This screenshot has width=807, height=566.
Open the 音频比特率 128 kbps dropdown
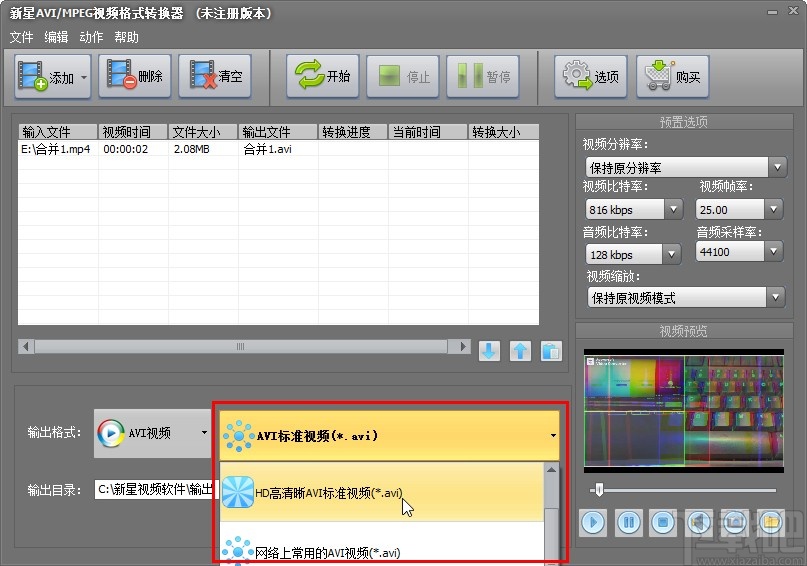[671, 254]
